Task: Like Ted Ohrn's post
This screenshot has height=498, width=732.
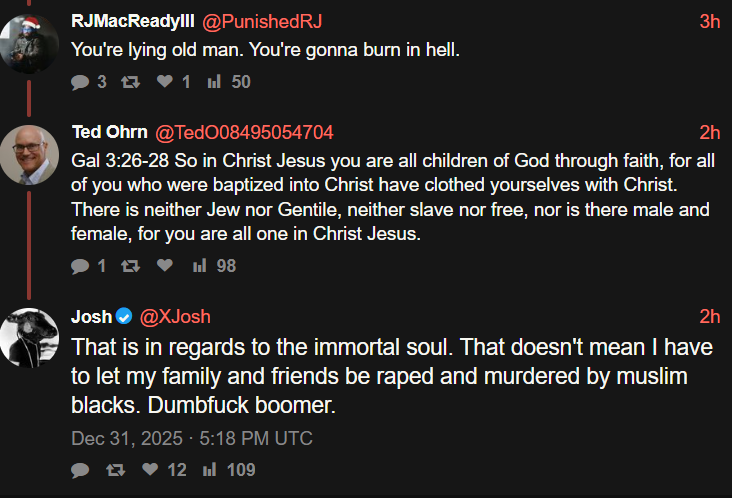Action: tap(165, 265)
